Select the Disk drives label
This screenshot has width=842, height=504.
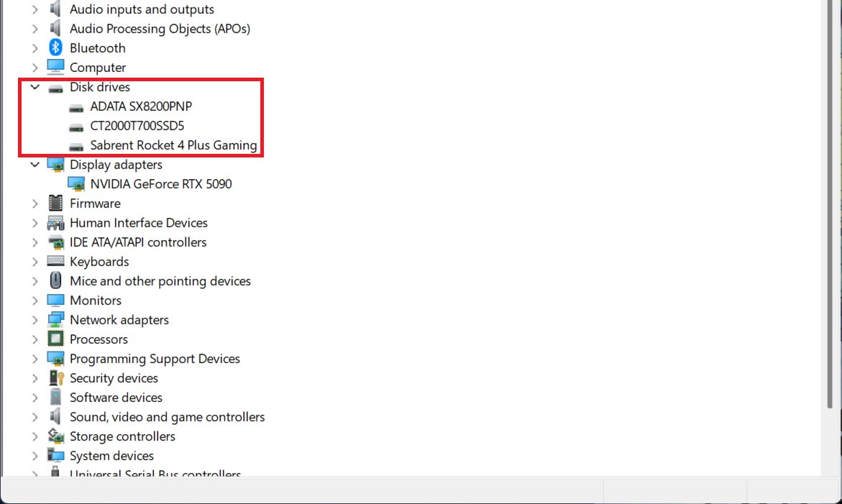[x=100, y=86]
